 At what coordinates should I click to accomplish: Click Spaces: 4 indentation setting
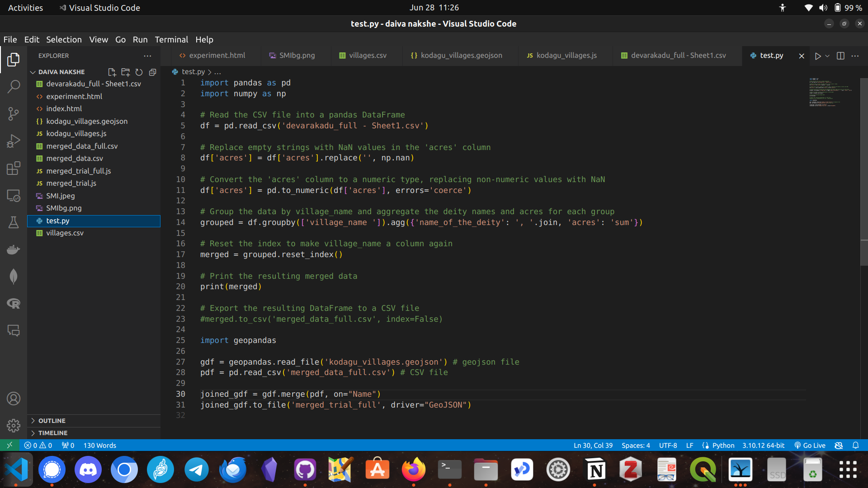pos(635,445)
